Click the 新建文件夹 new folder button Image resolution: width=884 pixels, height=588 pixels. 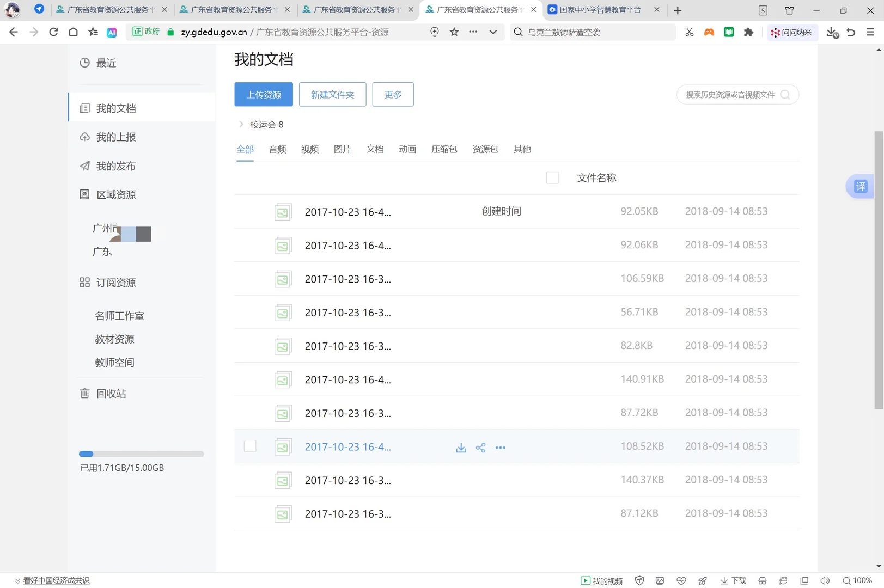(332, 94)
